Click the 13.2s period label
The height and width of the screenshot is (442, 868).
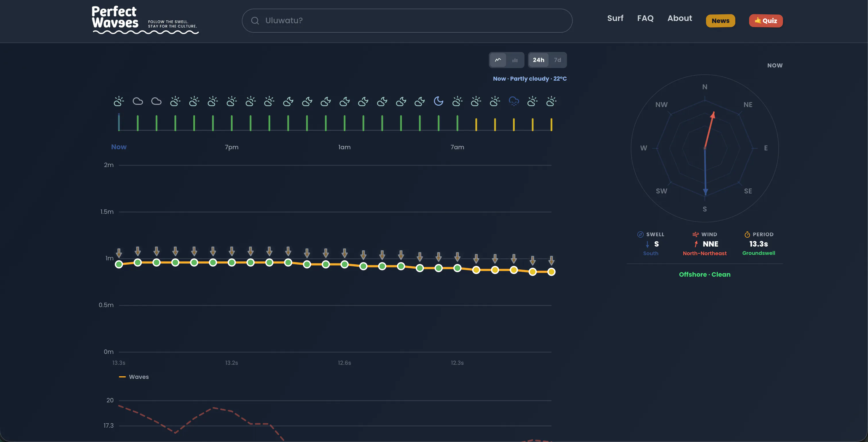tap(232, 363)
